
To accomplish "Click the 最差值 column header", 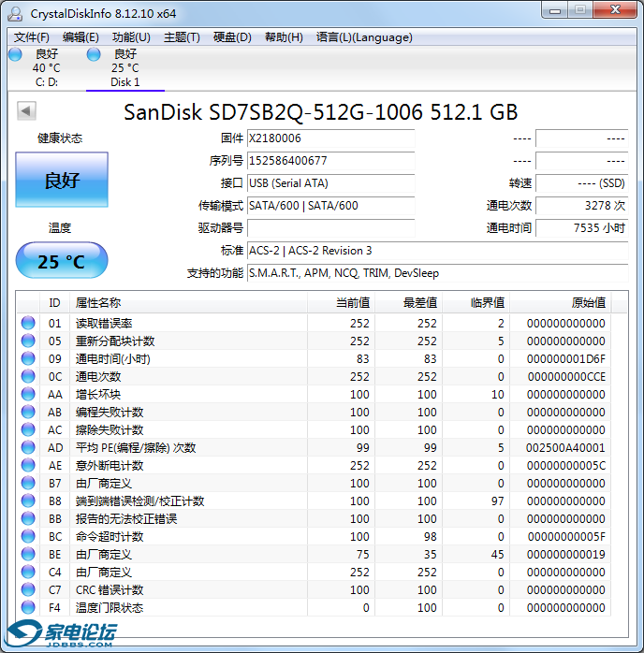I will point(409,303).
